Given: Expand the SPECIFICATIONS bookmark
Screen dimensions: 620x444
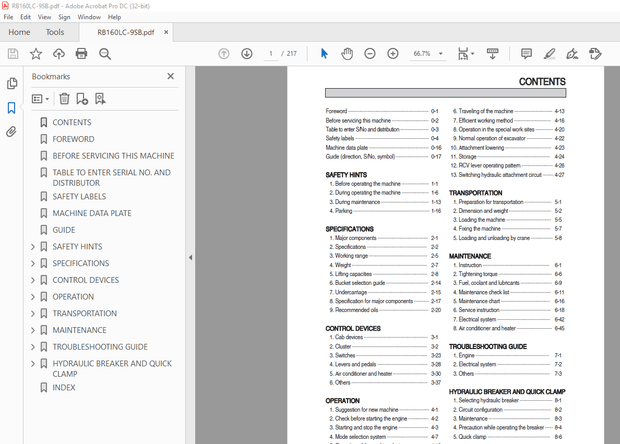Looking at the screenshot, I should [33, 263].
